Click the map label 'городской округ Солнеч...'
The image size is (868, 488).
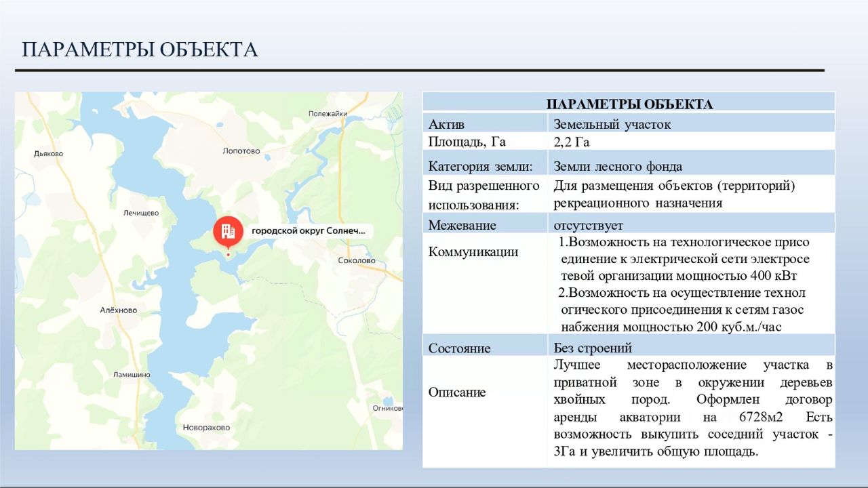pyautogui.click(x=309, y=231)
